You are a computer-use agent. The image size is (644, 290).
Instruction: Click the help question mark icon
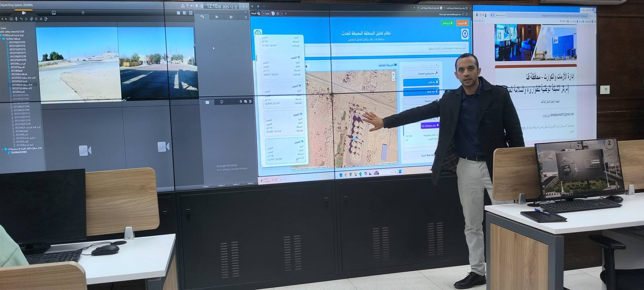point(187,6)
